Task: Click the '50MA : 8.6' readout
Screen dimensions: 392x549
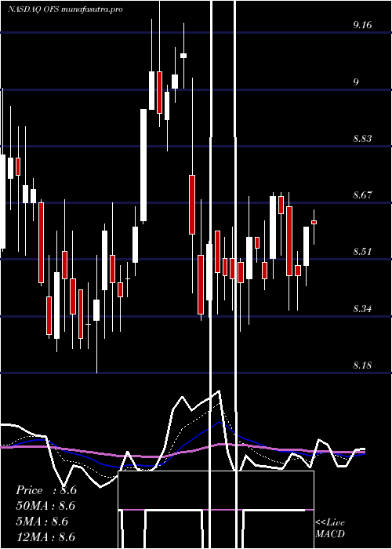Action: tap(45, 506)
